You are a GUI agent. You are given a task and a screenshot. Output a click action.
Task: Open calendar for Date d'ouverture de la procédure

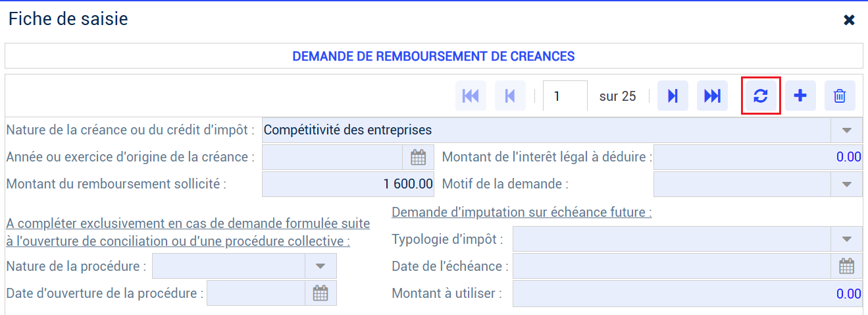320,293
